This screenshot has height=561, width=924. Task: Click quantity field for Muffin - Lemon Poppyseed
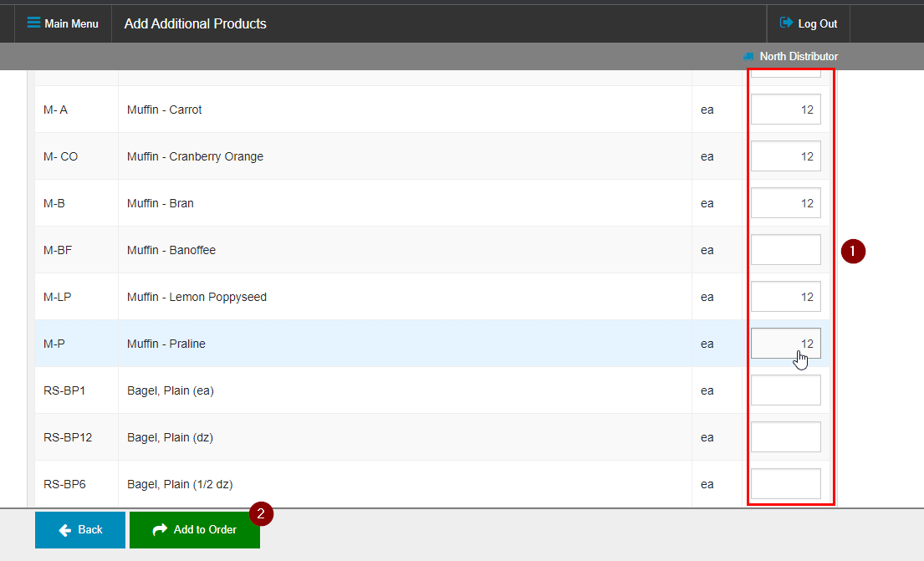(785, 297)
